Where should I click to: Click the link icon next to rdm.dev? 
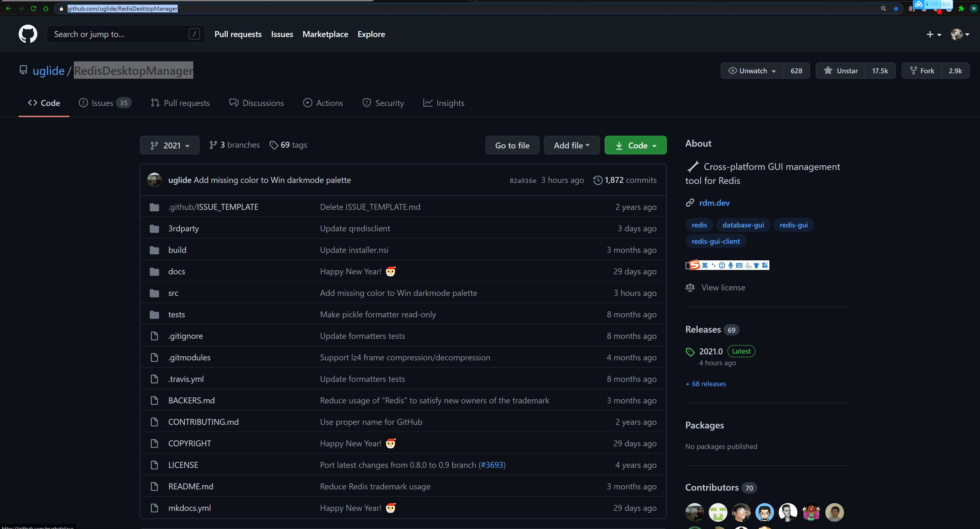[x=690, y=203]
